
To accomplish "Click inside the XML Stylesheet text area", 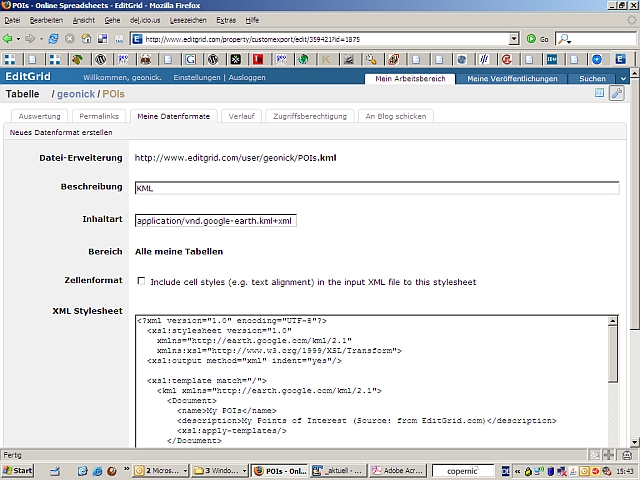I will point(370,380).
